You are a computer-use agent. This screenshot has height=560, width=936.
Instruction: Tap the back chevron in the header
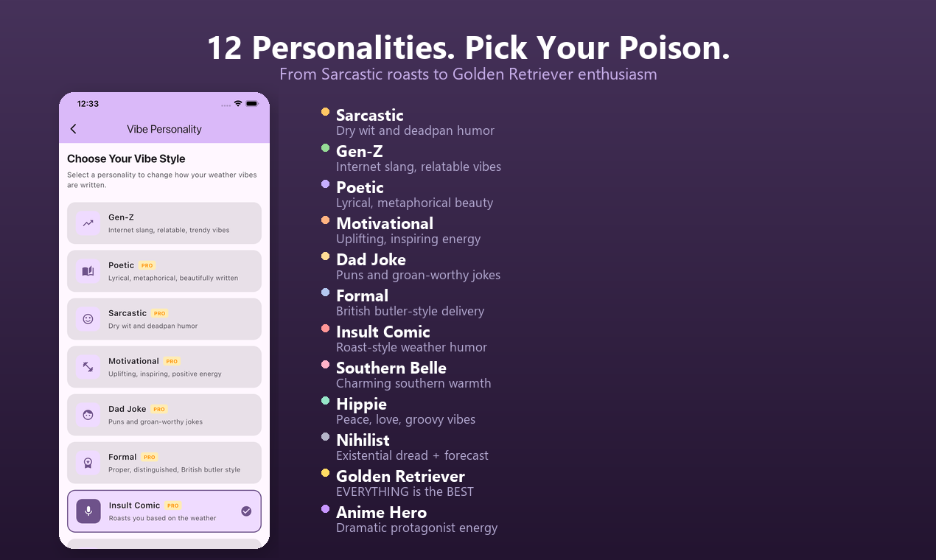73,128
